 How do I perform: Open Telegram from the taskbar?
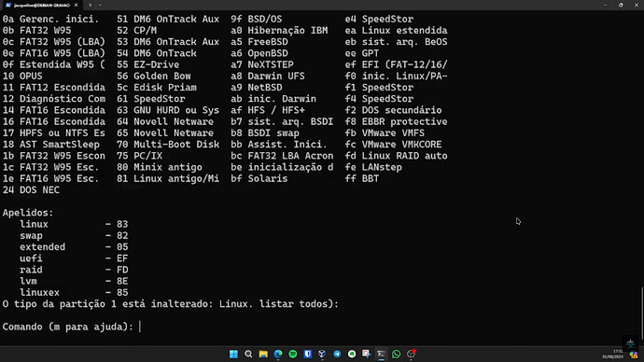337,354
